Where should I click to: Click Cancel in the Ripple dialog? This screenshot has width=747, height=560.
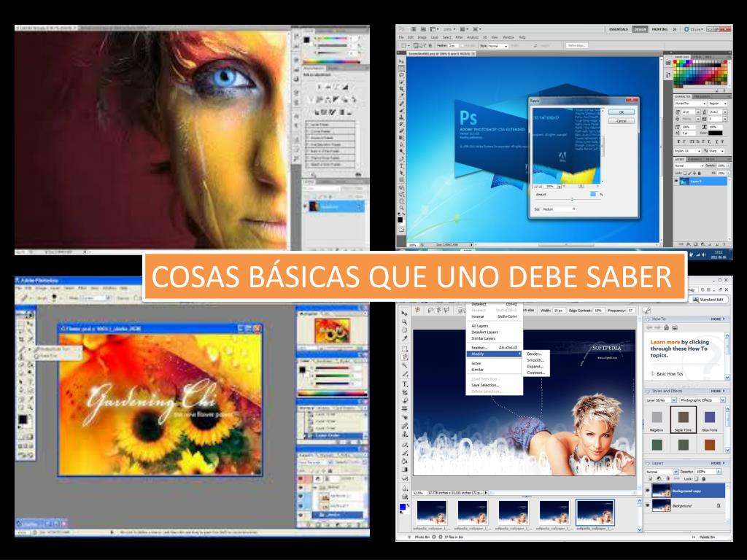[x=622, y=121]
